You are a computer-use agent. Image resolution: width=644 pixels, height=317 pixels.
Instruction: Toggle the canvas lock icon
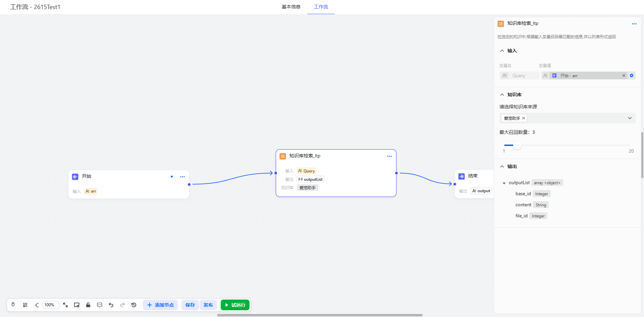pos(88,305)
